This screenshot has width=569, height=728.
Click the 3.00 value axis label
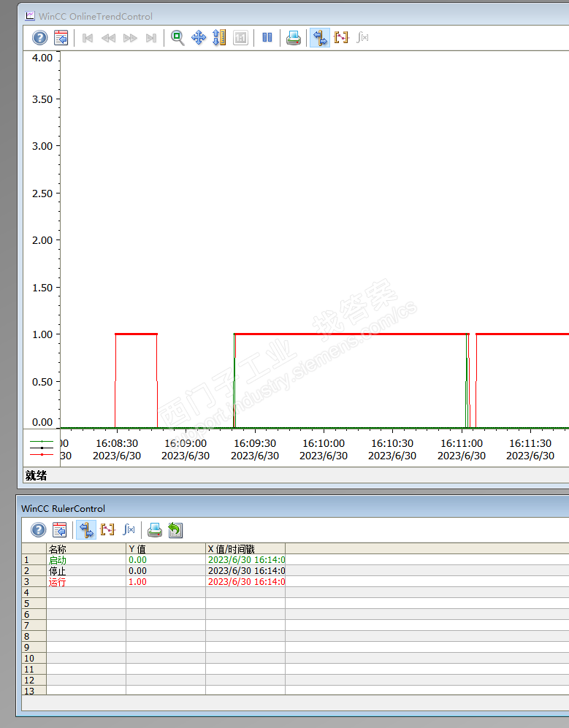coord(42,146)
